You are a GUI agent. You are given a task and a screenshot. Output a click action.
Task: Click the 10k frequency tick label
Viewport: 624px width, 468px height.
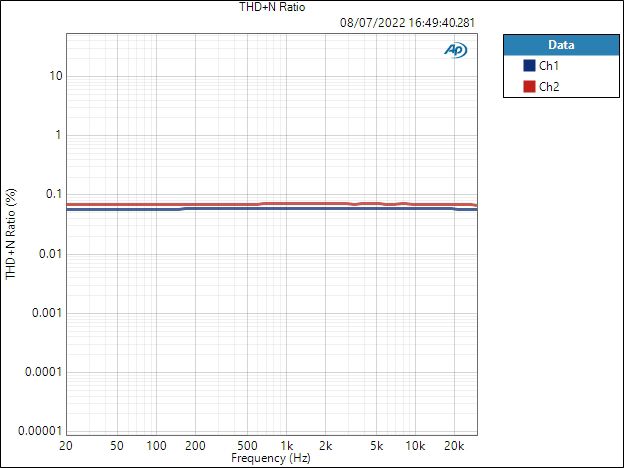[415, 446]
